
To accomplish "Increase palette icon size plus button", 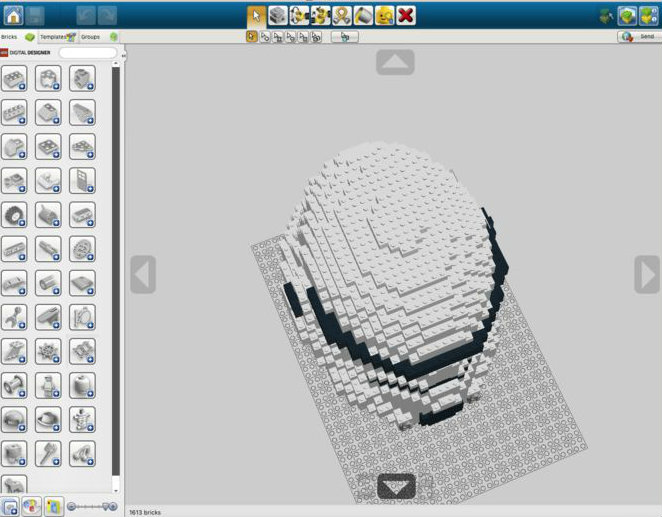I will pos(113,506).
